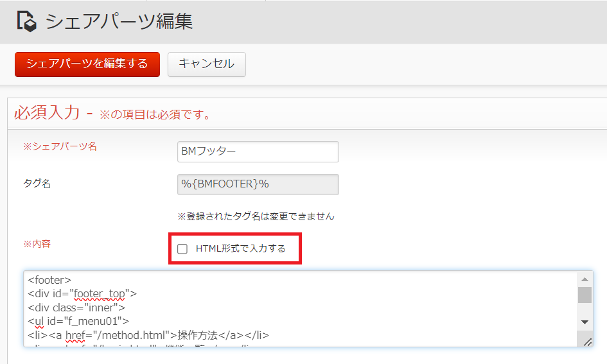Click the textarea scrollbar up arrow
The width and height of the screenshot is (607, 364).
pos(585,279)
